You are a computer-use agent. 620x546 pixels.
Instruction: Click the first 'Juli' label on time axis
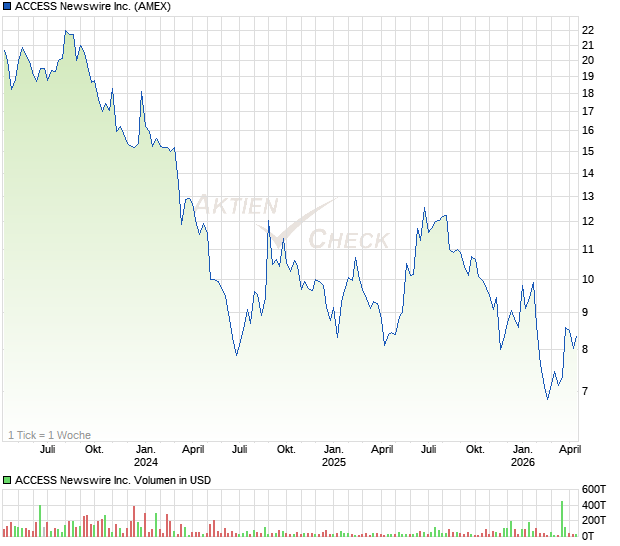click(x=47, y=450)
